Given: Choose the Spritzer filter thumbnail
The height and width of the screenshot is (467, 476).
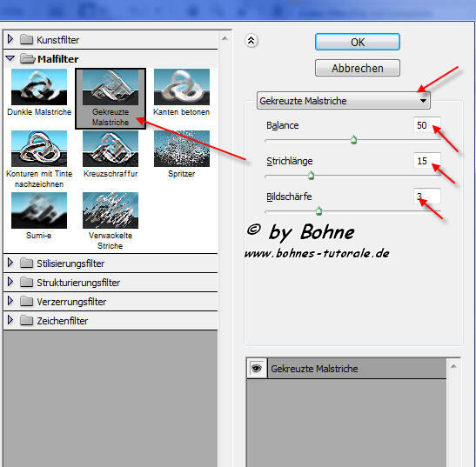Looking at the screenshot, I should click(x=182, y=149).
